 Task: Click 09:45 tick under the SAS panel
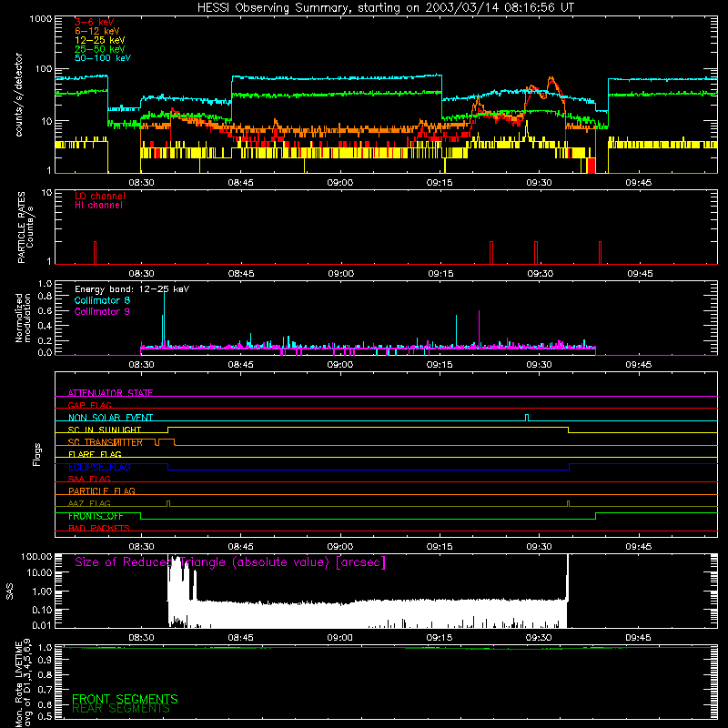coord(638,638)
